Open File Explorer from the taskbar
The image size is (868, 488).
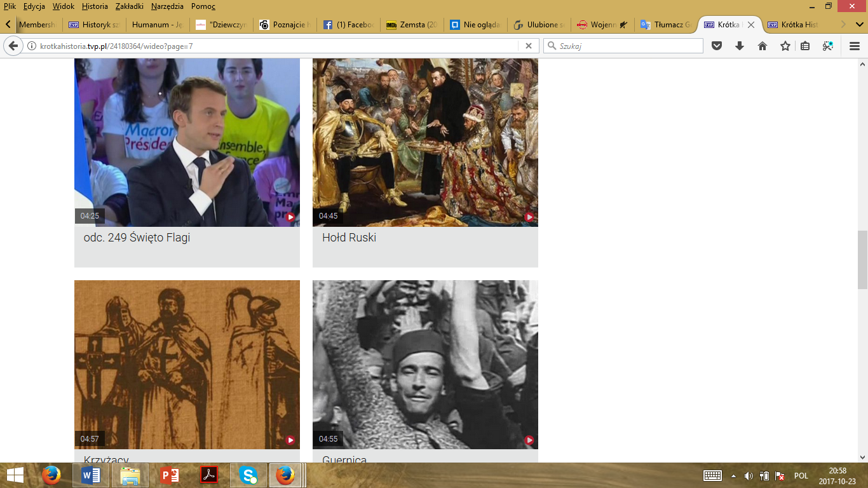tap(130, 475)
